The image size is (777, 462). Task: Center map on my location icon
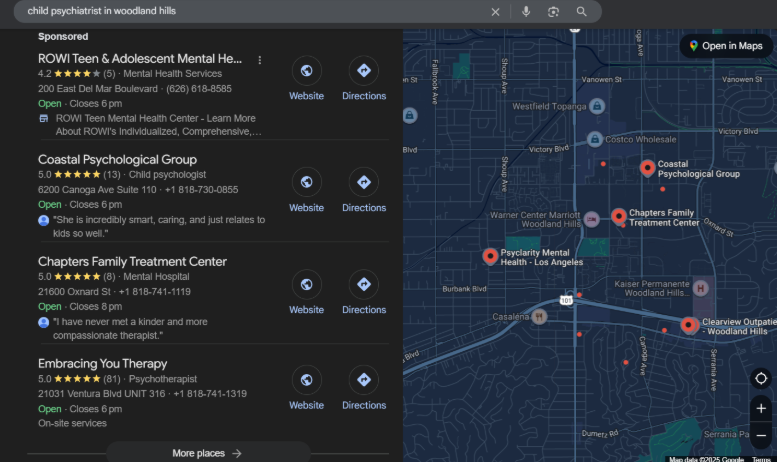761,379
